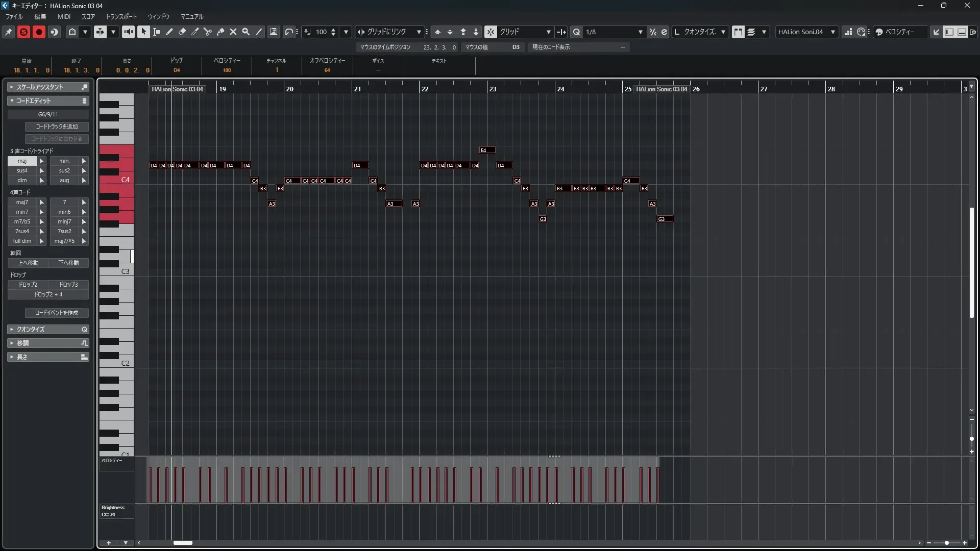Open the グリッドにリンク dropdown
Screen dimensions: 980x551
click(x=419, y=32)
